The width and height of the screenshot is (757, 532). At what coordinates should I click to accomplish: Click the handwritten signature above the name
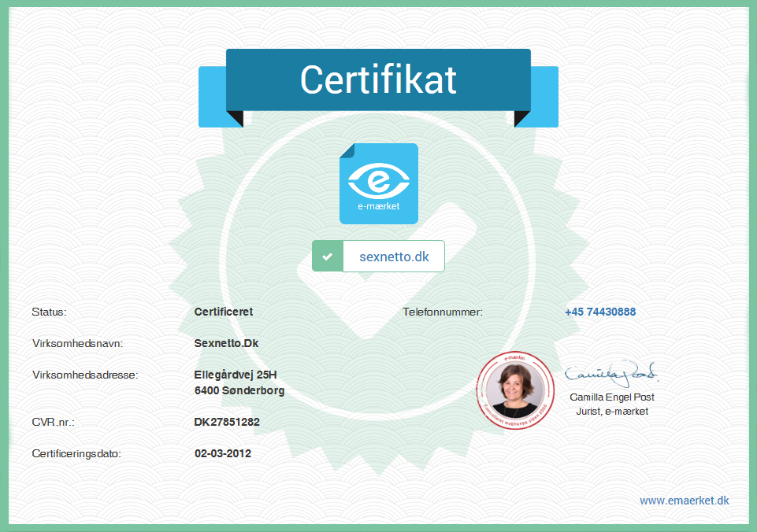[611, 370]
